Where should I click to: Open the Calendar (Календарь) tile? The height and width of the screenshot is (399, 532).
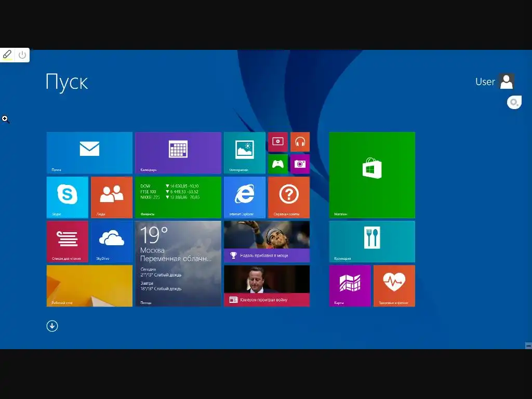178,153
